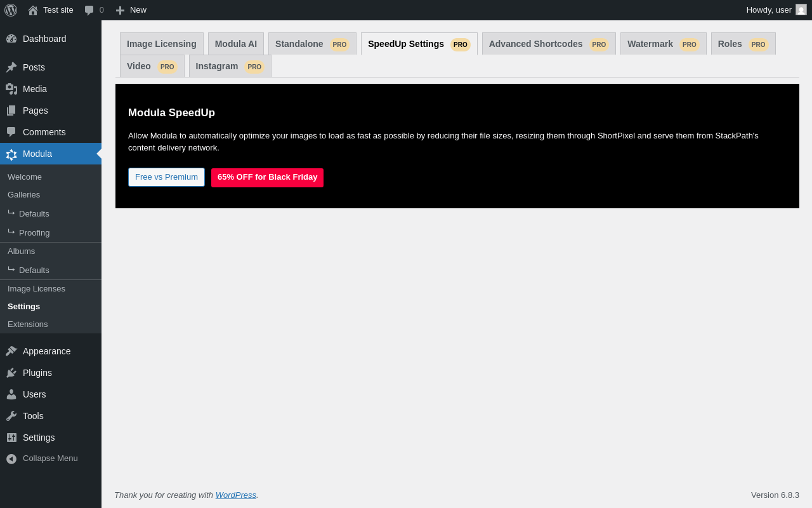This screenshot has height=508, width=812.
Task: Open the user avatar icon
Action: (x=801, y=10)
